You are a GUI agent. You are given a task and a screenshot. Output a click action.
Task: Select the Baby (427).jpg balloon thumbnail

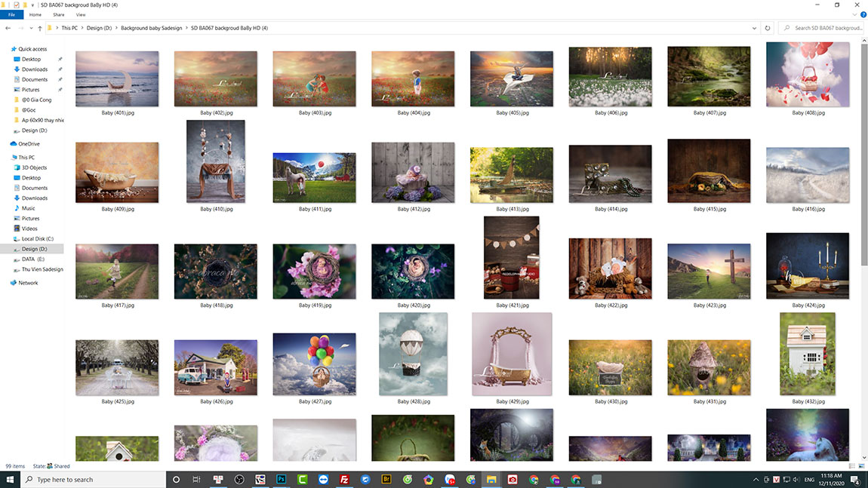click(315, 364)
